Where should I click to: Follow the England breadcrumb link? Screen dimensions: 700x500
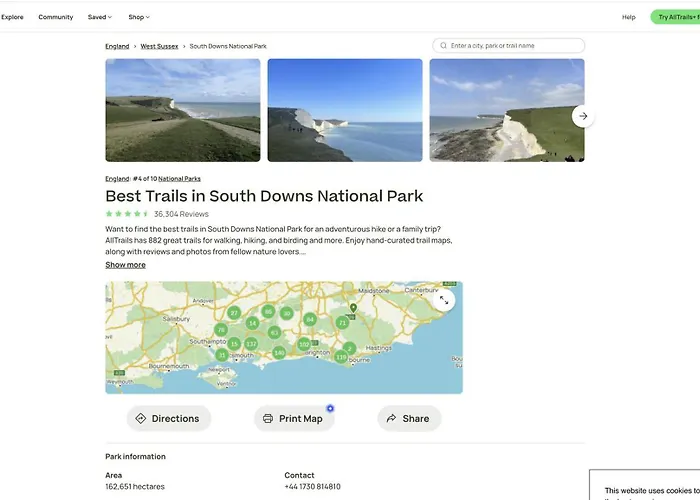[x=117, y=46]
